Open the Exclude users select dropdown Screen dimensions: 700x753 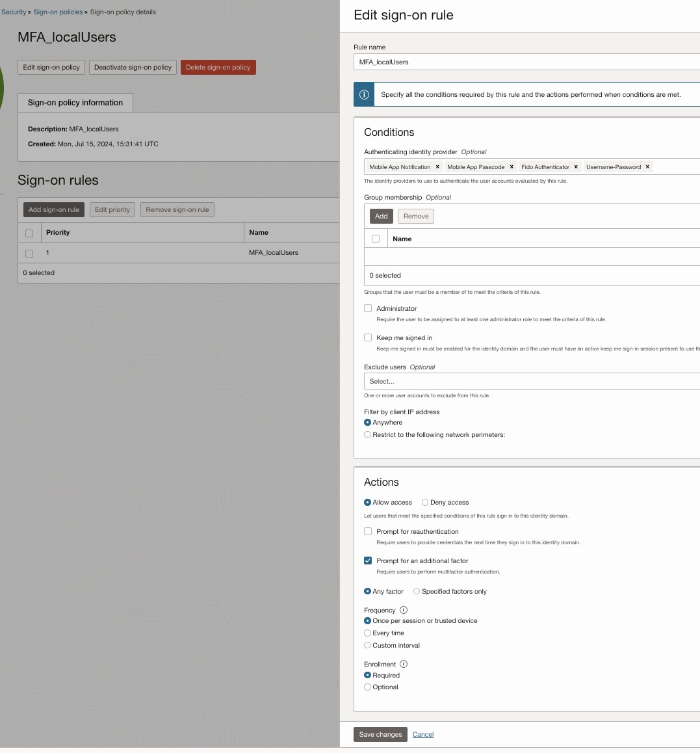(x=530, y=382)
